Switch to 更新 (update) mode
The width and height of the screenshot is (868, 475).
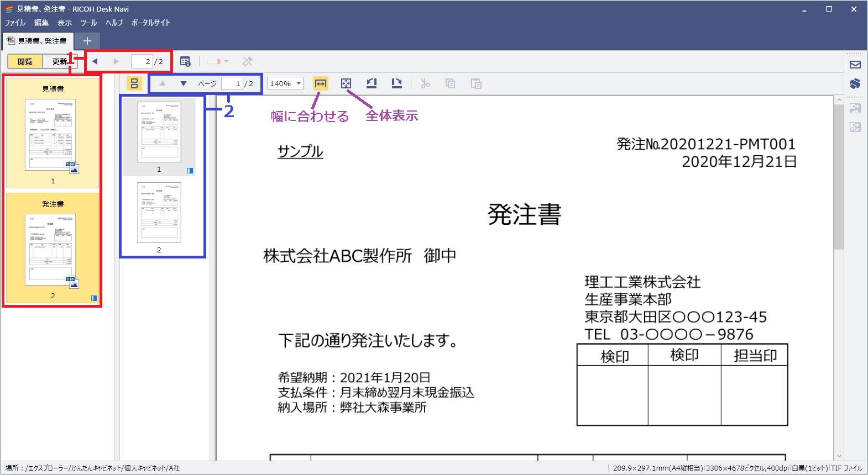60,61
